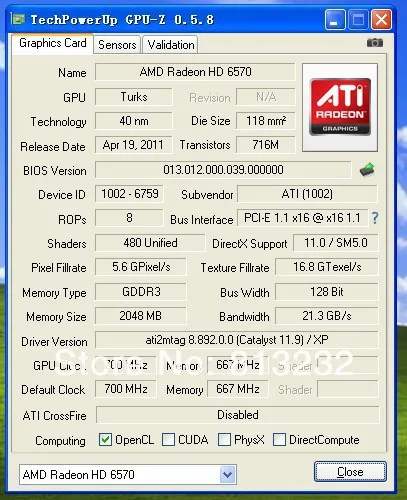Click Device ID value 1002 - 6759
Viewport: 407px width, 500px height.
pyautogui.click(x=129, y=194)
